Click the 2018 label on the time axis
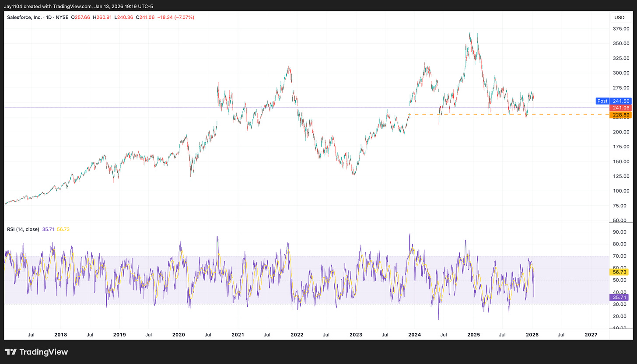 (60, 335)
